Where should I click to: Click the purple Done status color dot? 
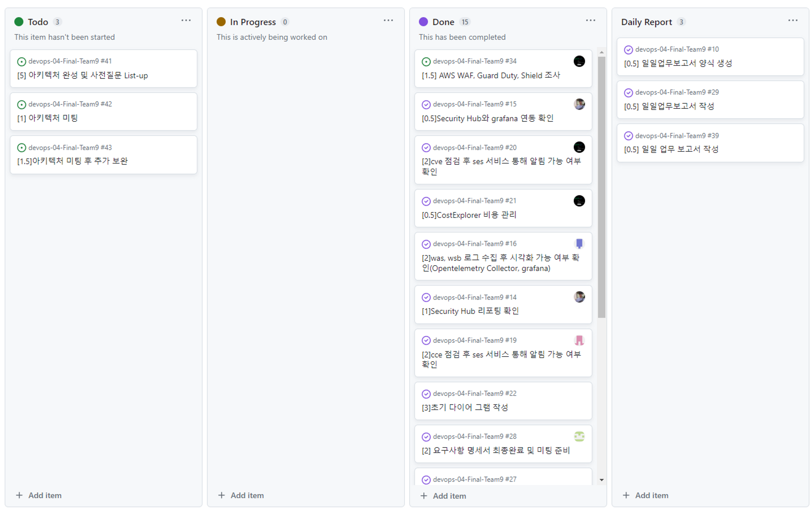click(x=423, y=22)
